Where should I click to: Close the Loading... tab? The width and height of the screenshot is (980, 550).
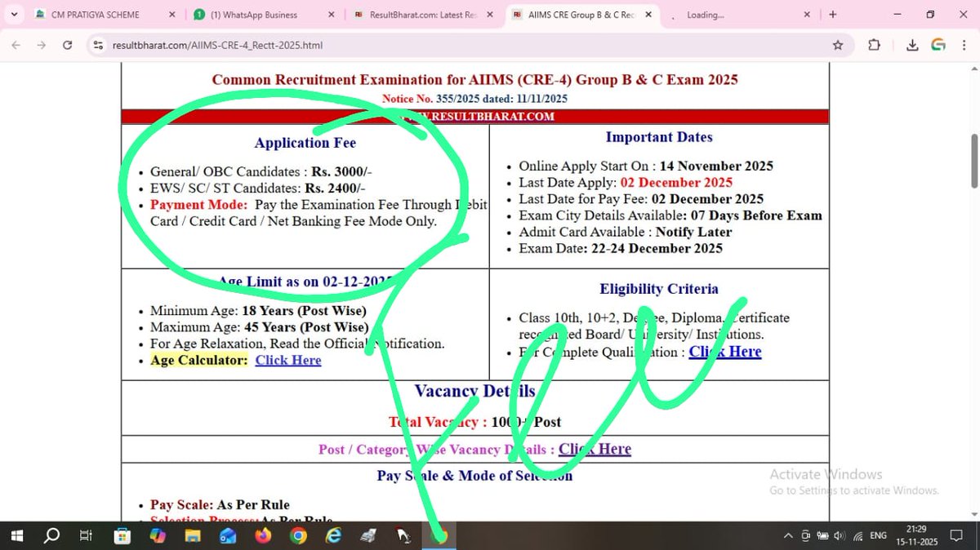[806, 15]
